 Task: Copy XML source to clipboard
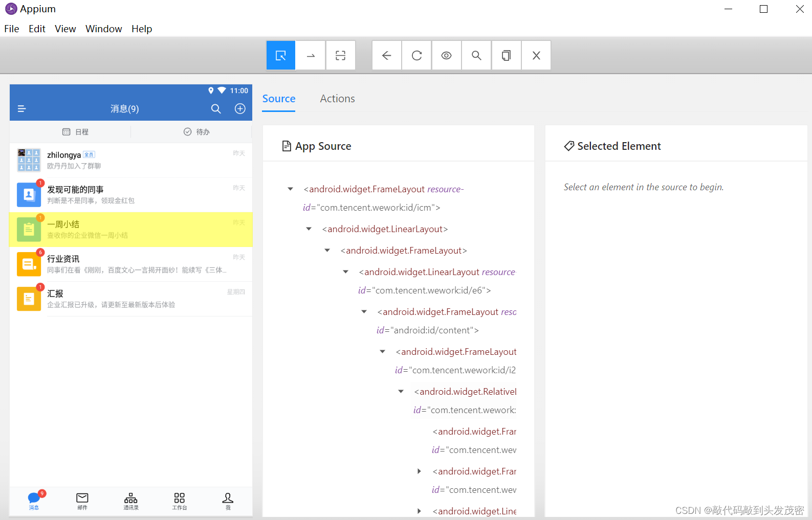point(507,55)
